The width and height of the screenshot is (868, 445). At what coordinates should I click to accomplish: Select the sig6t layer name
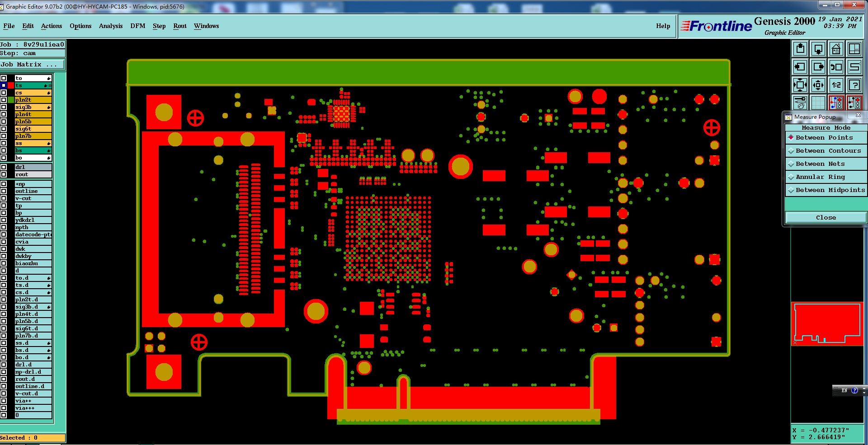pos(33,129)
